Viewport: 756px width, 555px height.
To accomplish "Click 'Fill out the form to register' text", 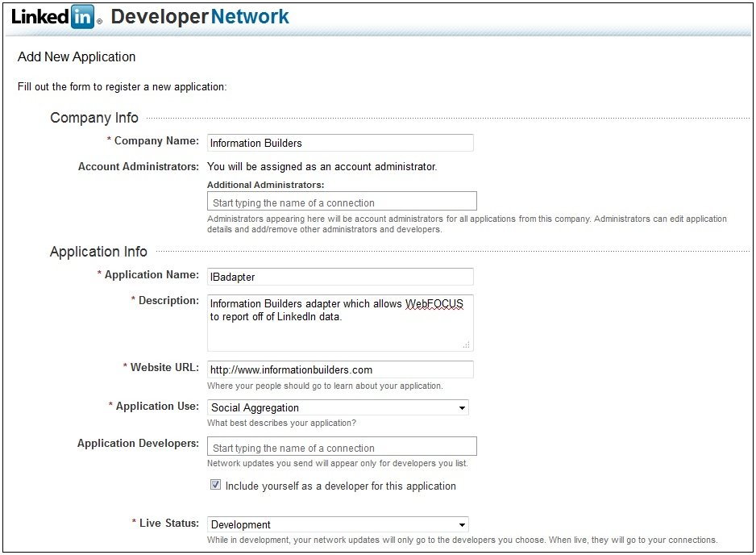I will click(x=122, y=87).
